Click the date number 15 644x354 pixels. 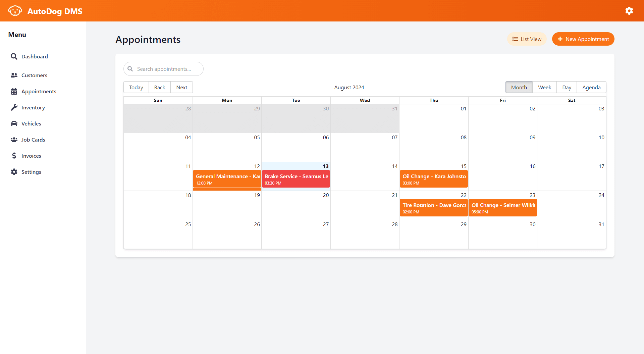tap(464, 166)
